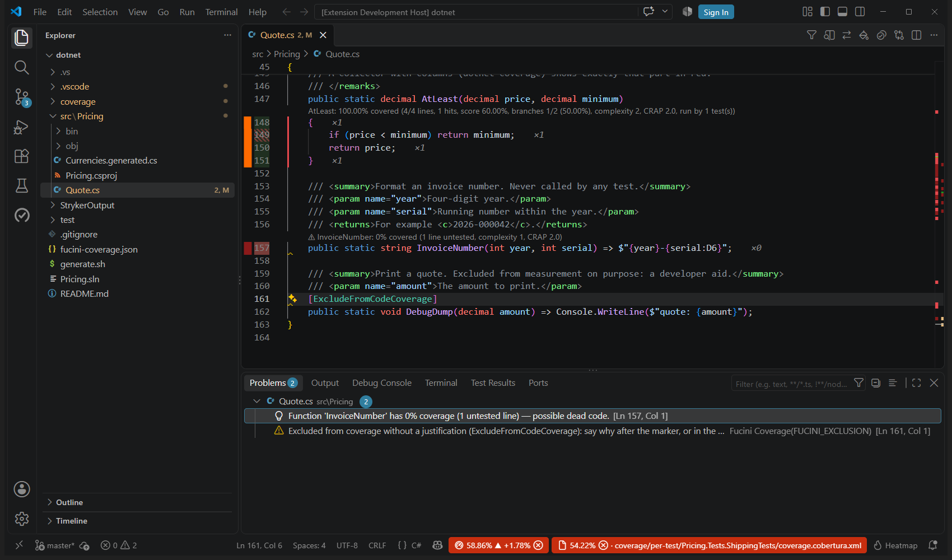Open the Testing flask view

pyautogui.click(x=21, y=186)
